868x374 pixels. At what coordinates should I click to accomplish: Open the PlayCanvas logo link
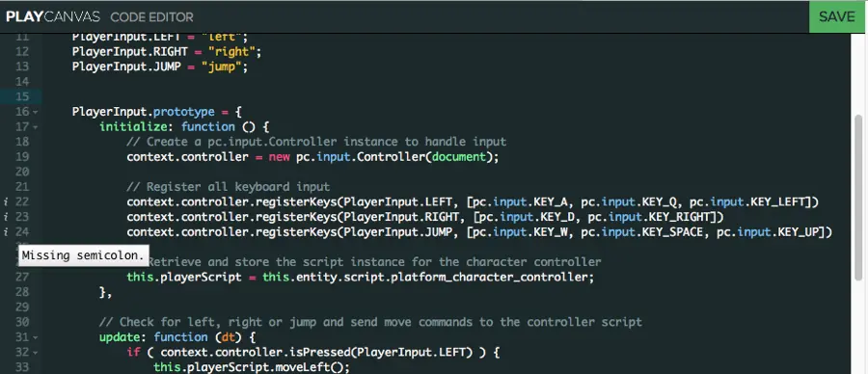(53, 16)
